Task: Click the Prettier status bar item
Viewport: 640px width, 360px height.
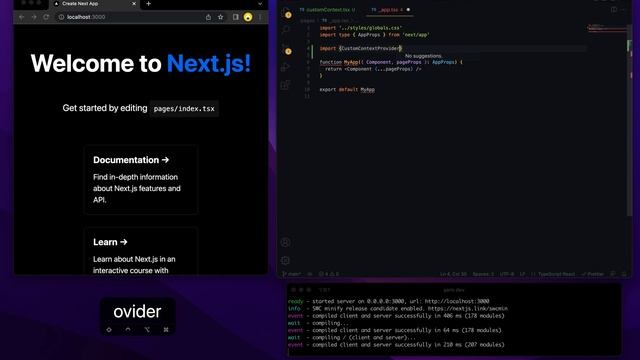Action: [592, 274]
